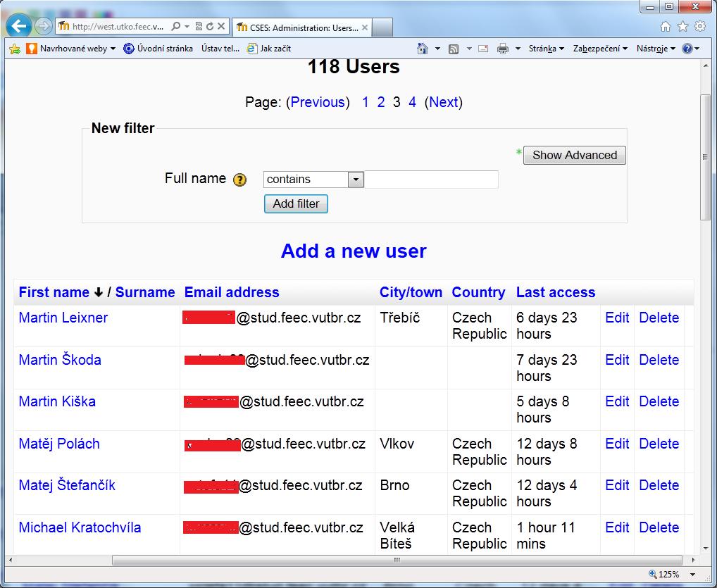The width and height of the screenshot is (717, 588).
Task: Open Martin Kiška user profile
Action: 57,401
